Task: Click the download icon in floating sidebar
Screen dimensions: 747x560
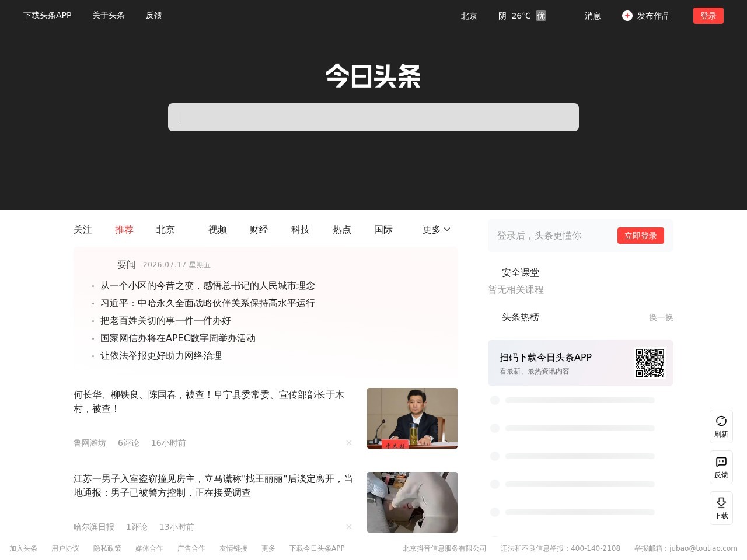Action: (721, 503)
